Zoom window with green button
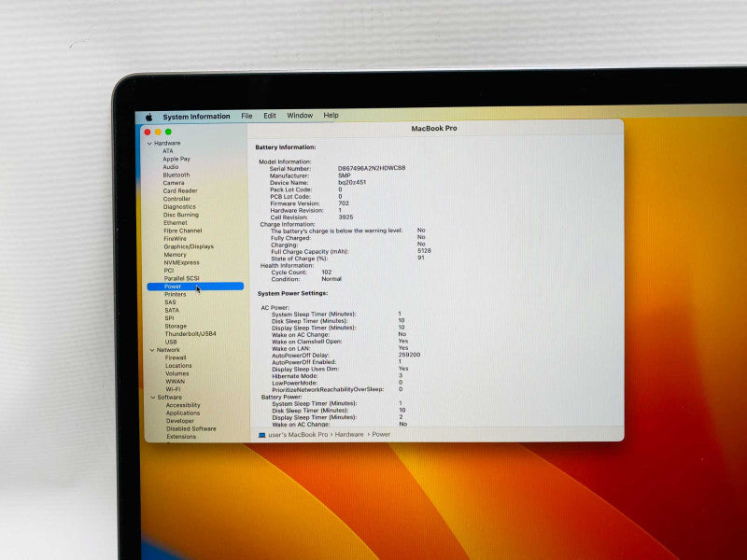 coord(168,132)
